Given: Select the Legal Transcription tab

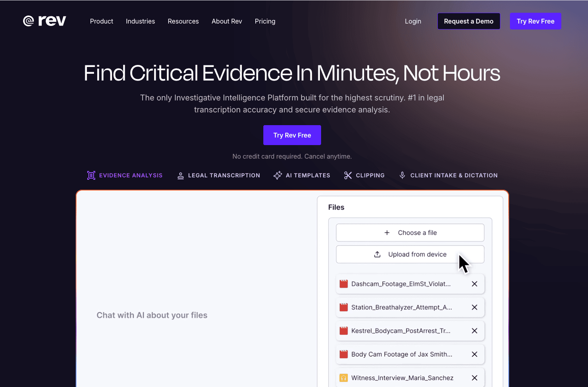Looking at the screenshot, I should coord(218,175).
